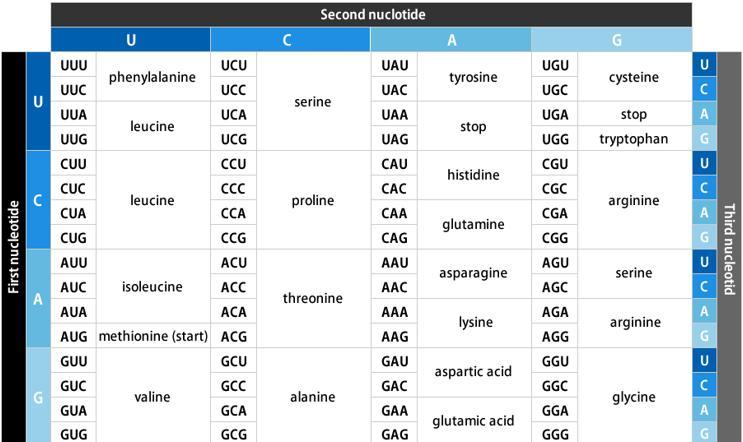Select the second nucleotide U column header
Screen dimensions: 743x442
[x=131, y=40]
